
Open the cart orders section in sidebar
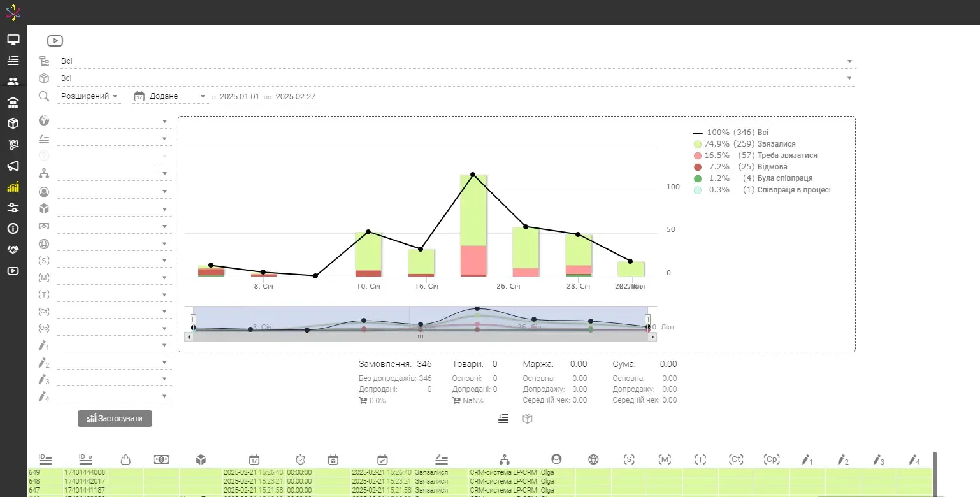tap(13, 145)
